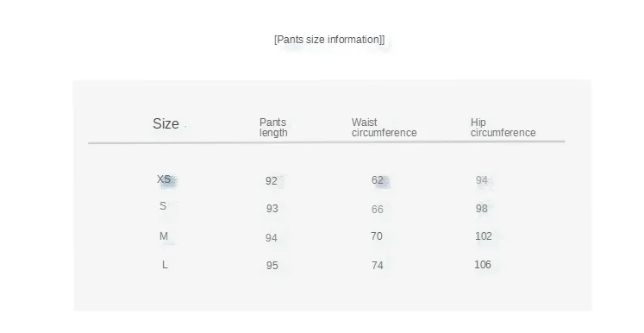The width and height of the screenshot is (644, 333).
Task: Click the pants length value 95
Action: click(272, 265)
